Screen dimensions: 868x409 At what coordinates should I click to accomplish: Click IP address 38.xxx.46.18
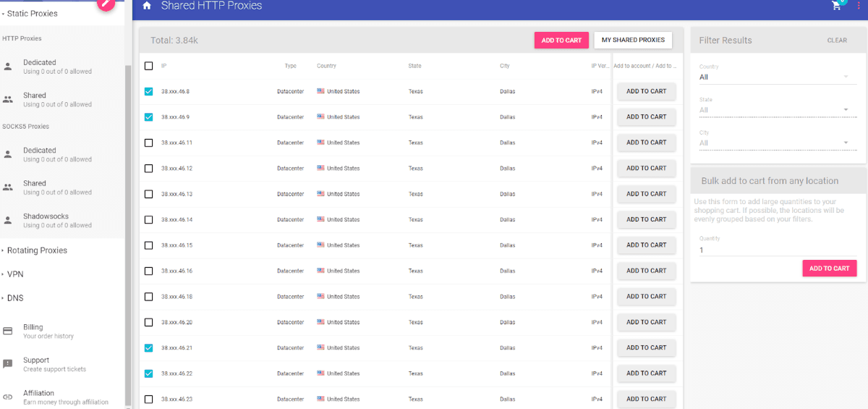point(176,297)
